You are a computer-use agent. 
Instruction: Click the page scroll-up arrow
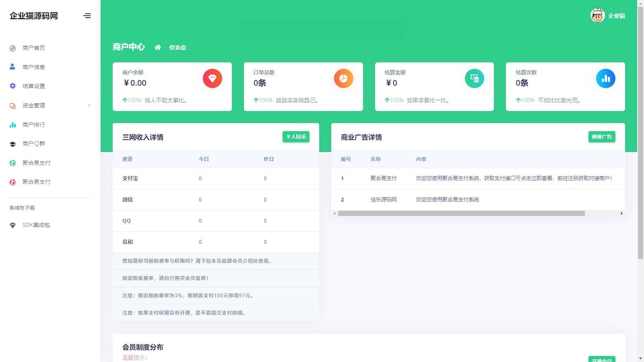(x=640, y=3)
